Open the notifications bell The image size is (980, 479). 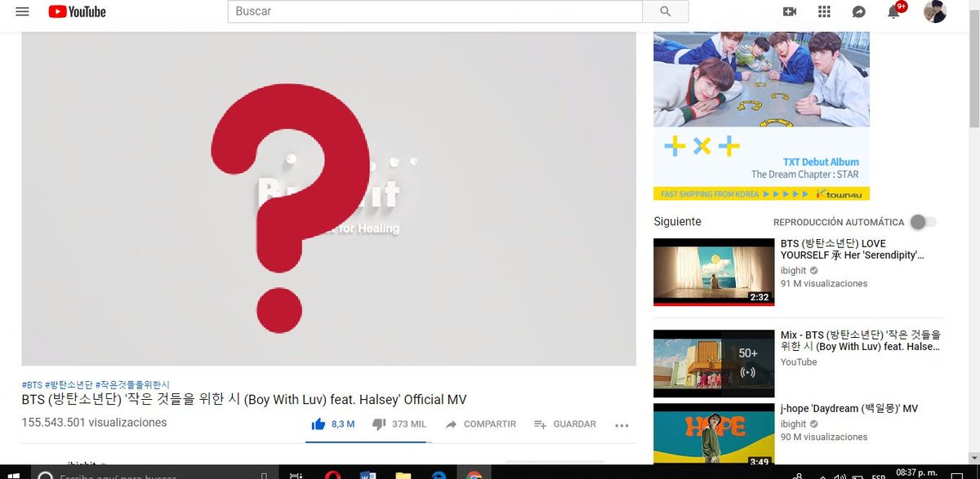point(894,11)
